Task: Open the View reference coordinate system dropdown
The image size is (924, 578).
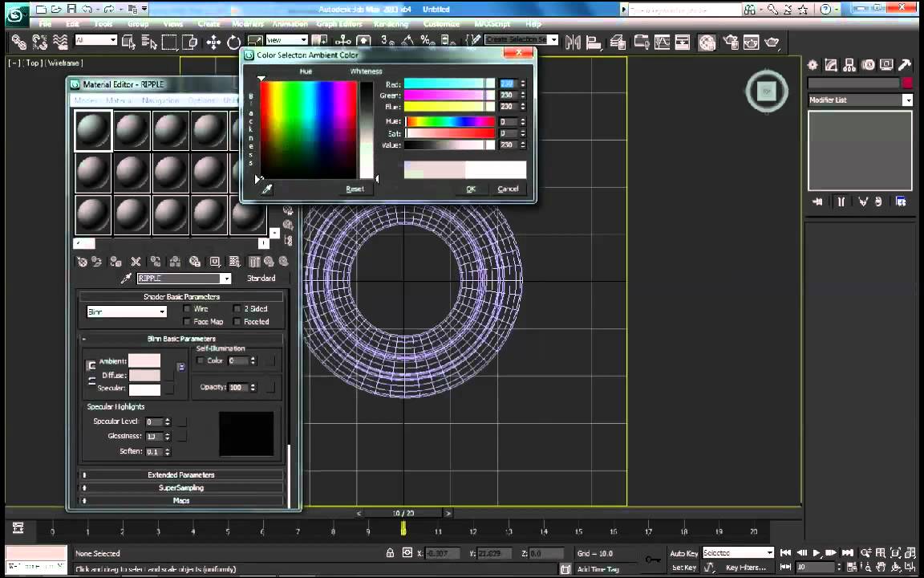Action: (286, 40)
